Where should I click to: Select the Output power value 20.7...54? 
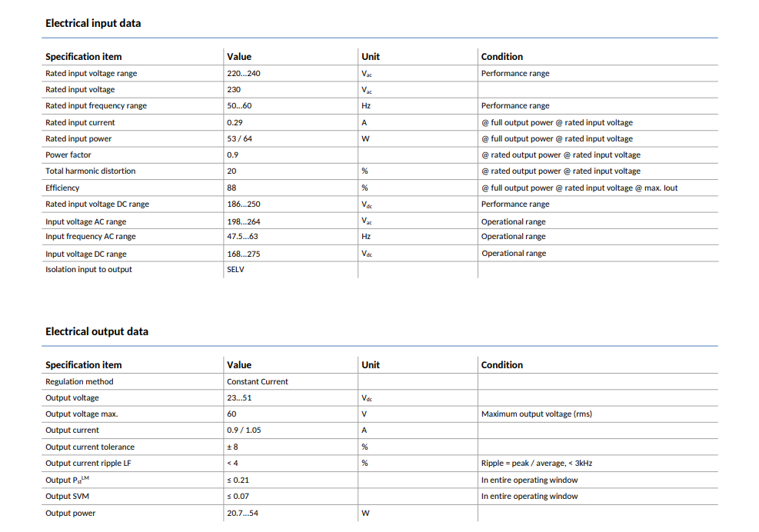[x=242, y=513]
